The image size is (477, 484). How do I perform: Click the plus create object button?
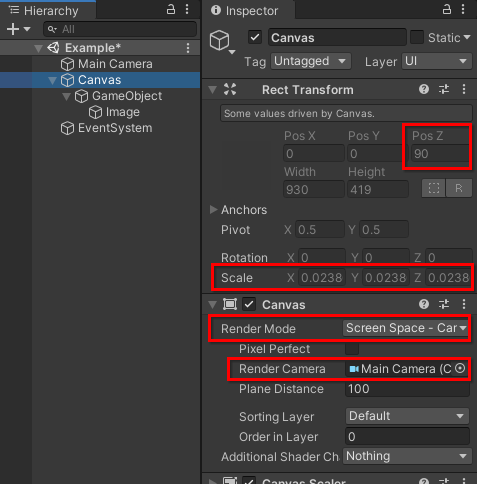(13, 29)
